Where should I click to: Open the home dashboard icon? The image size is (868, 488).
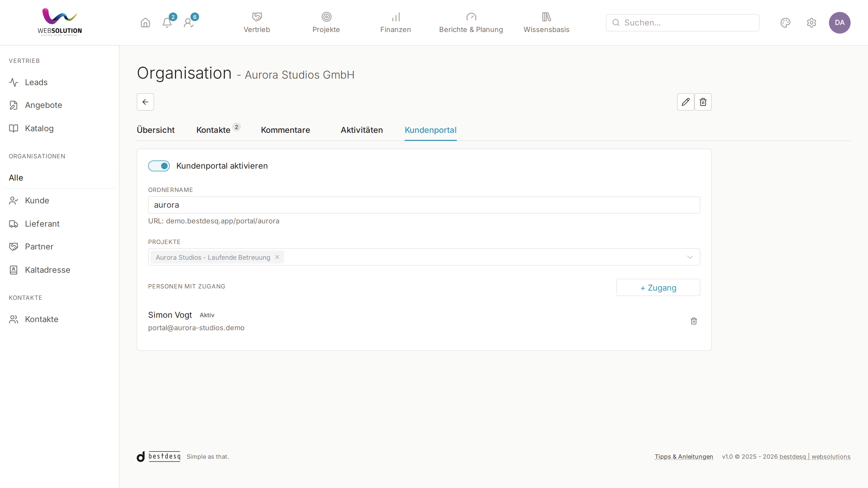[x=145, y=23]
